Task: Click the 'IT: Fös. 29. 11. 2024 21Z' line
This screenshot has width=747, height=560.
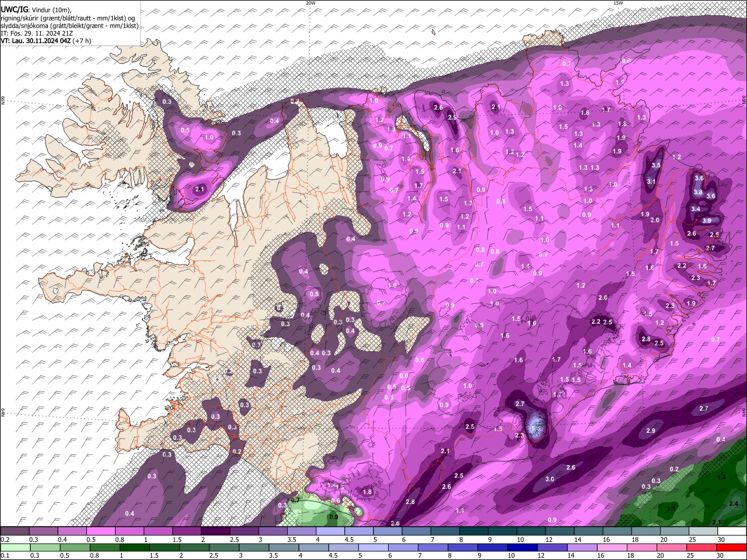Action: point(37,33)
